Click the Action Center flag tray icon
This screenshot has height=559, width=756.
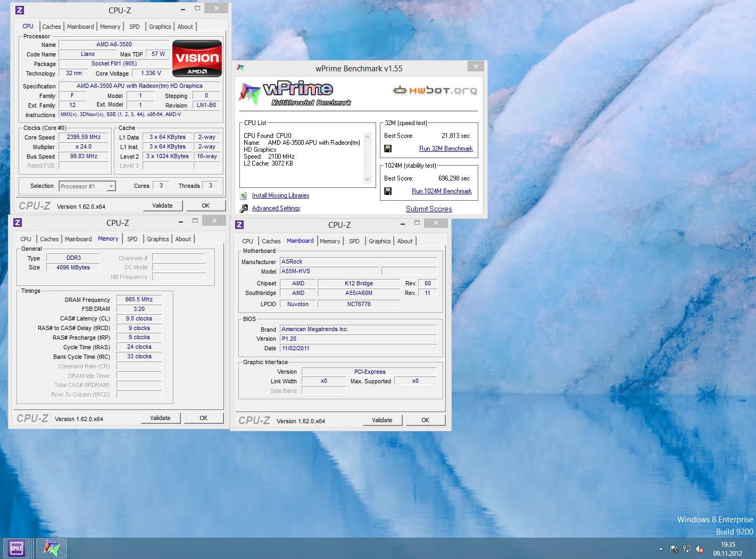pos(674,549)
